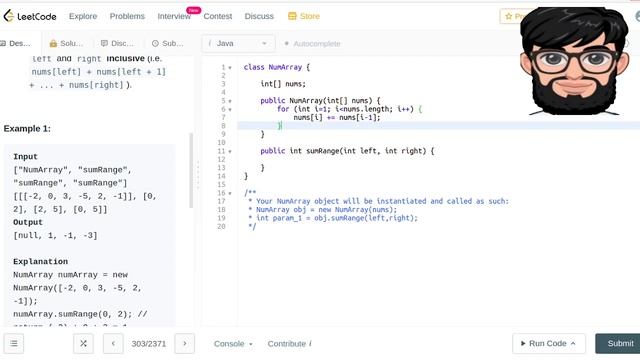
Task: Open the Discuss problem tab
Action: 117,43
